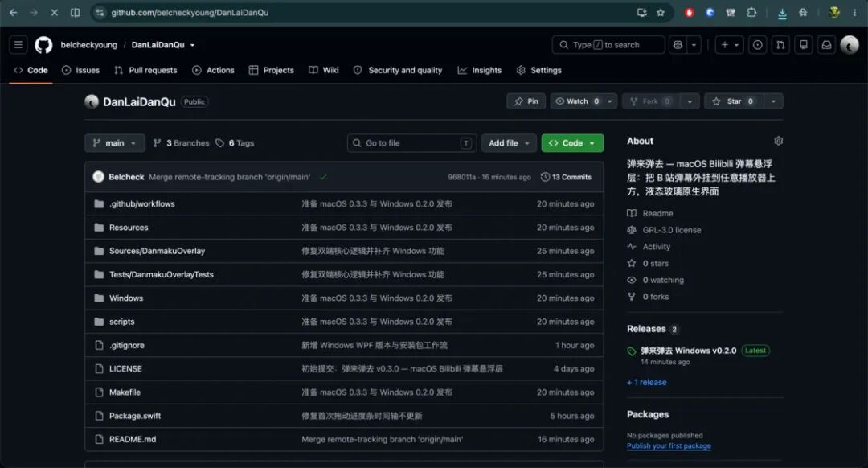This screenshot has height=468, width=868.
Task: Open the Activity link in About
Action: point(656,246)
